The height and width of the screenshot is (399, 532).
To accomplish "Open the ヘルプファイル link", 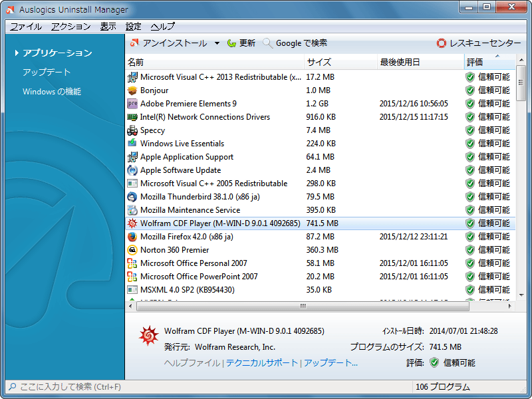I will click(192, 363).
